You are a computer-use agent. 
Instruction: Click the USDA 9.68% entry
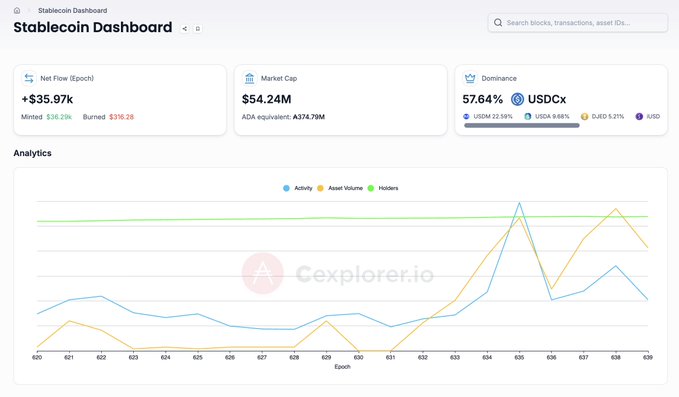[x=547, y=116]
